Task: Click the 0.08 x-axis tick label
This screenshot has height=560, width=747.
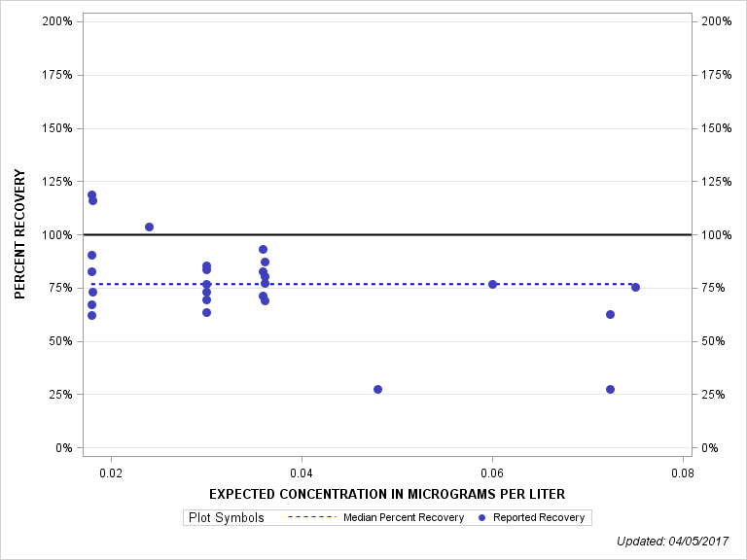Action: coord(683,472)
